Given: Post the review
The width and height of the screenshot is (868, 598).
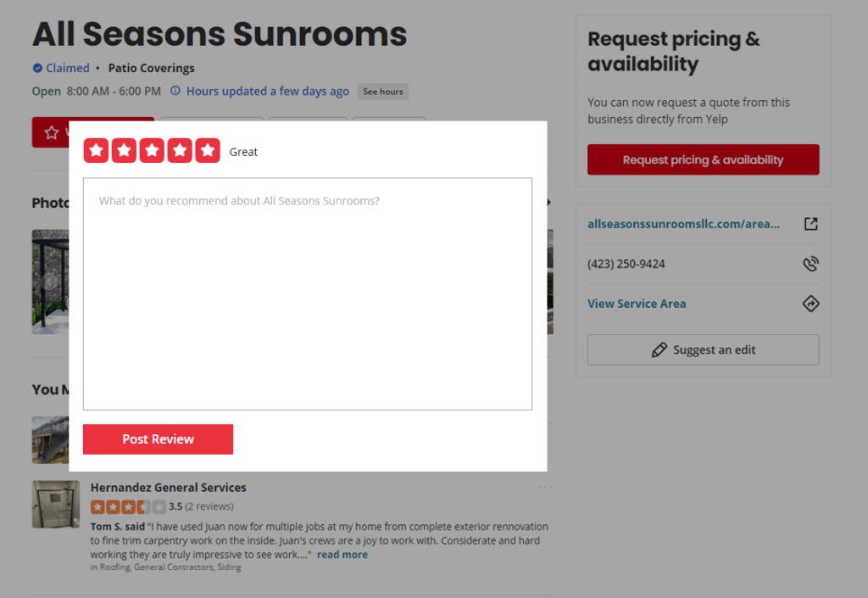Looking at the screenshot, I should (x=158, y=439).
